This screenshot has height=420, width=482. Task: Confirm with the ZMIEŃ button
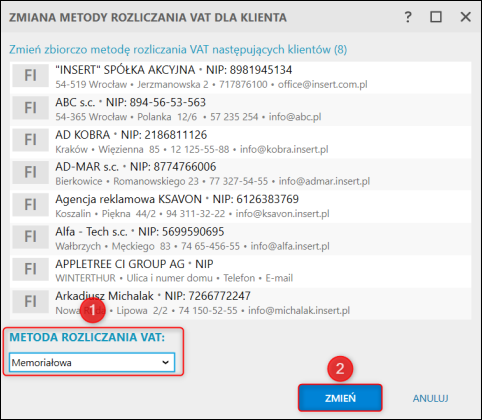[x=340, y=398]
